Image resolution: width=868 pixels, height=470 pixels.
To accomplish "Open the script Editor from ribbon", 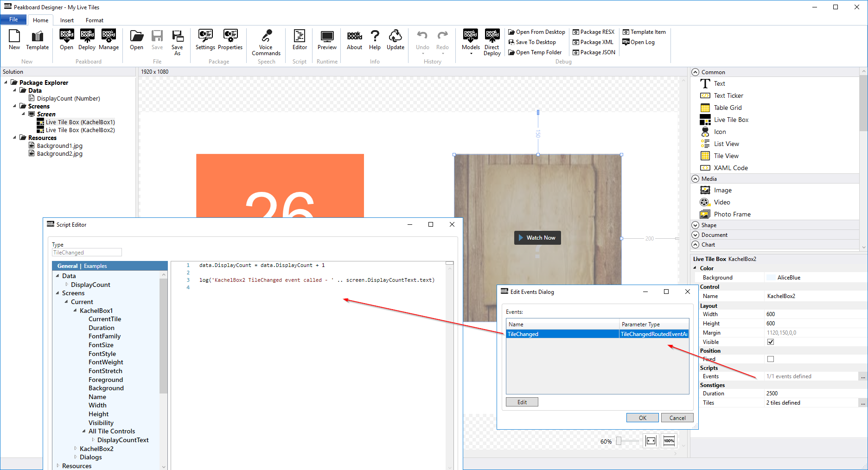I will 300,40.
